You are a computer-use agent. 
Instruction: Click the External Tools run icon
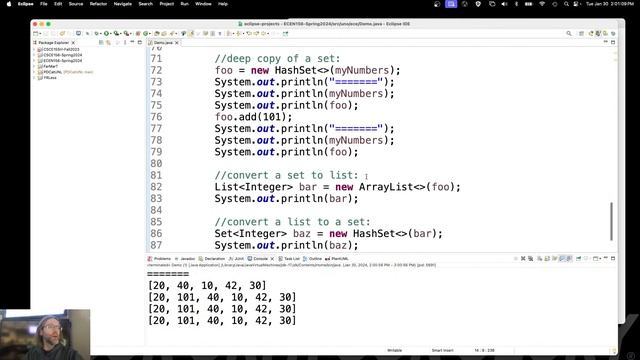point(126,33)
